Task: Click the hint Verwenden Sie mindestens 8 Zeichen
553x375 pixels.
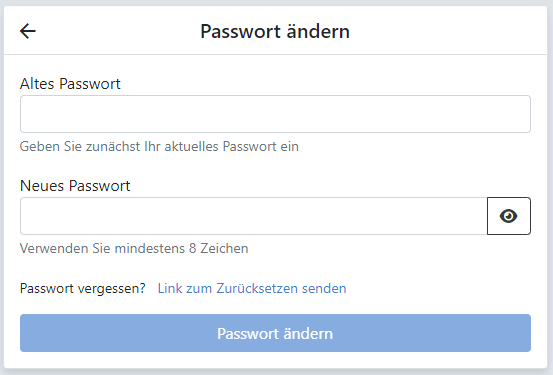Action: tap(134, 248)
